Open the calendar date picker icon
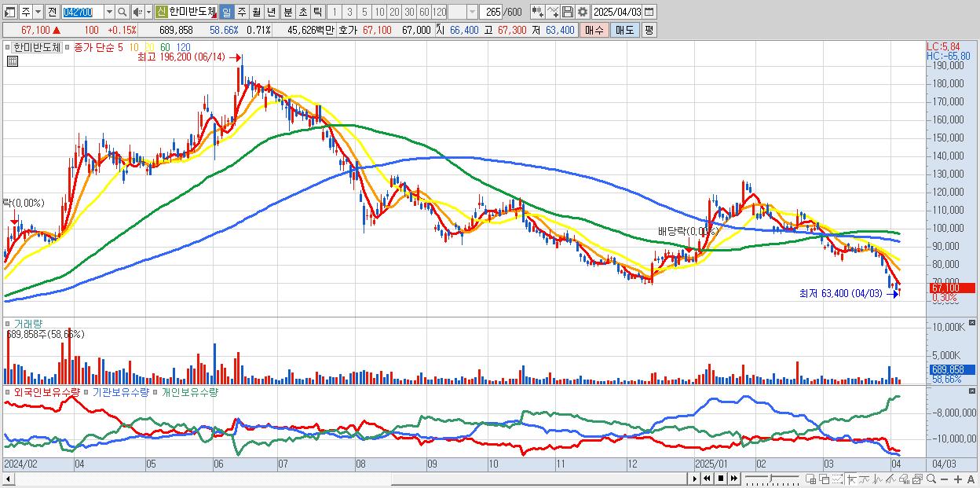980x488 pixels. click(x=649, y=12)
